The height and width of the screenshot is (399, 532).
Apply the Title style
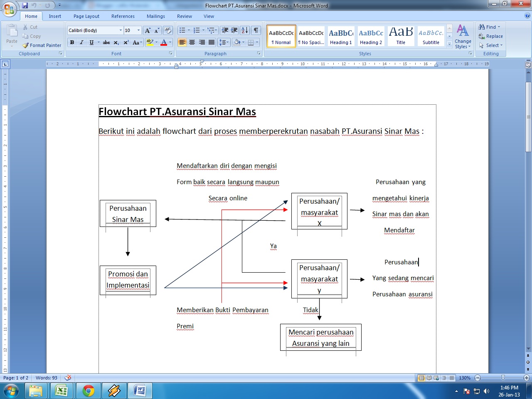401,36
